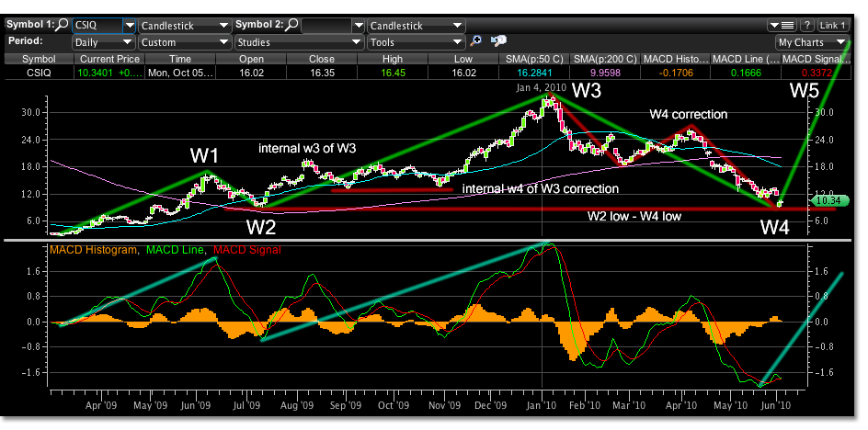Click the green 10.34 price marker on axis
Viewport: 868px width, 430px height.
pos(823,199)
